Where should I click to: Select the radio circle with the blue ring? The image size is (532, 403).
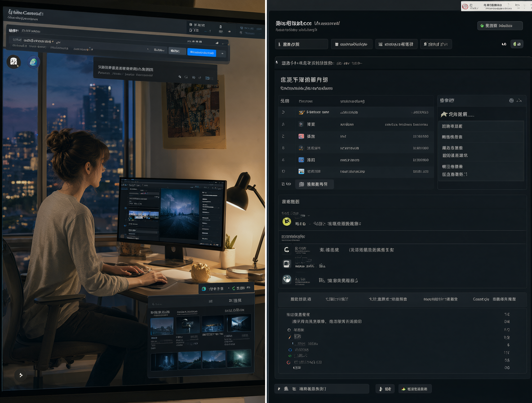[x=290, y=349]
